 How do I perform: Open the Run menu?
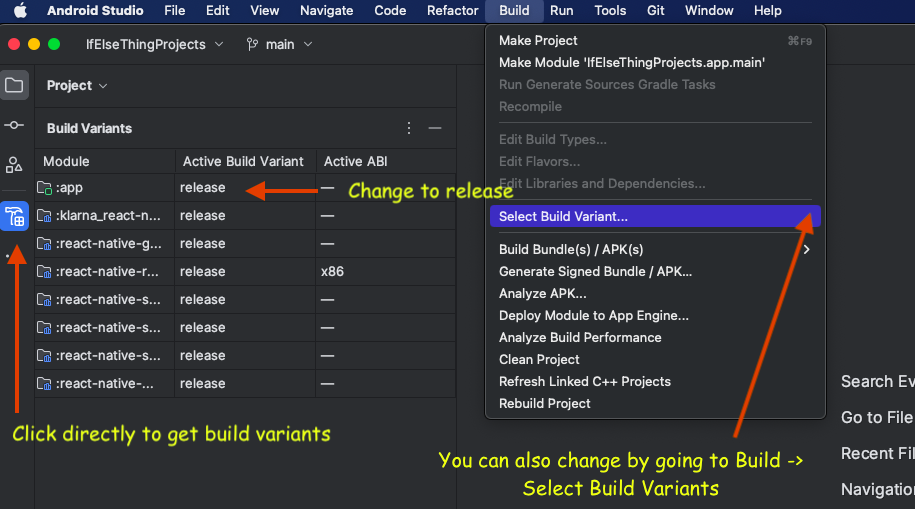pyautogui.click(x=561, y=11)
